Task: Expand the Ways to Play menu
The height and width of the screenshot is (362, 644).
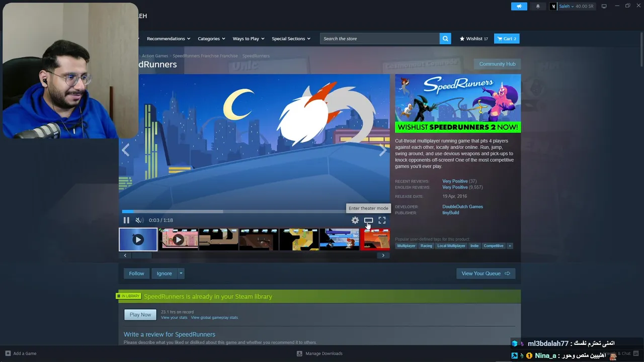Action: (249, 39)
